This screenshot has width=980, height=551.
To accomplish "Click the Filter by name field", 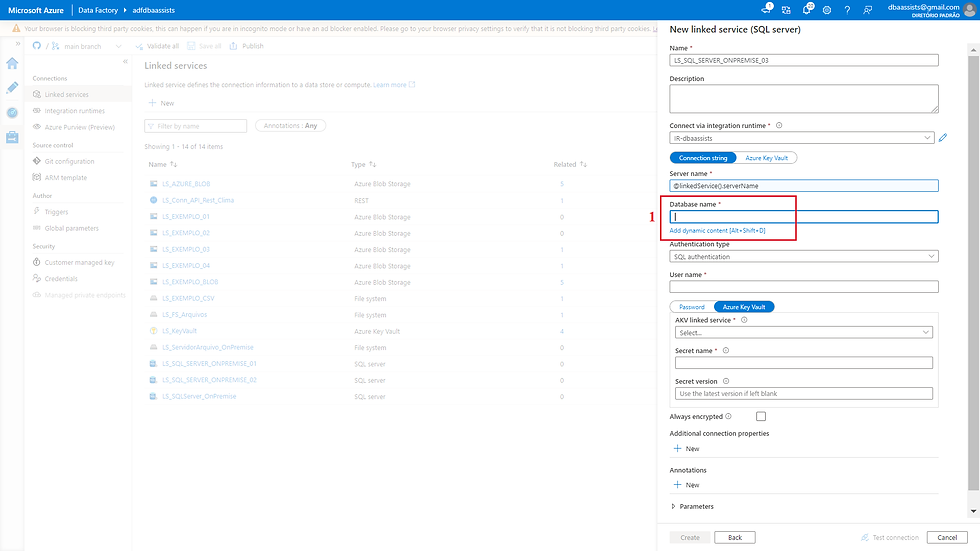I will [196, 126].
